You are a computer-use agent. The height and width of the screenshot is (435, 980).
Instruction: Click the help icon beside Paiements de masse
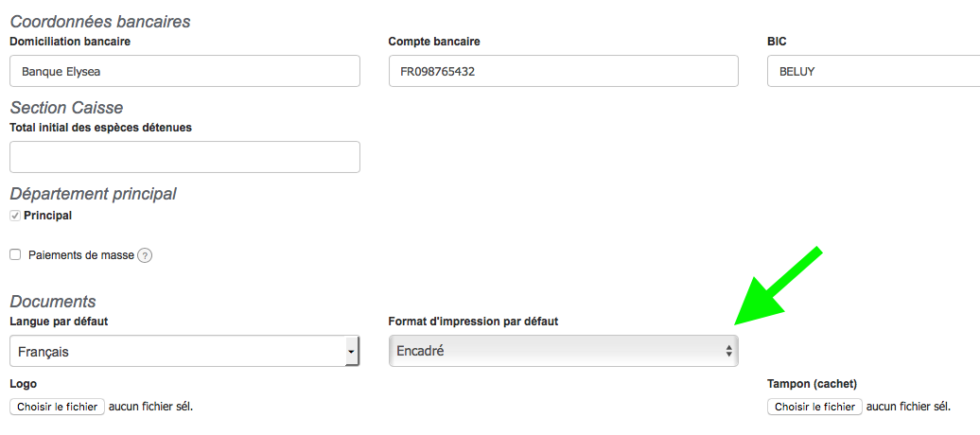(x=145, y=255)
